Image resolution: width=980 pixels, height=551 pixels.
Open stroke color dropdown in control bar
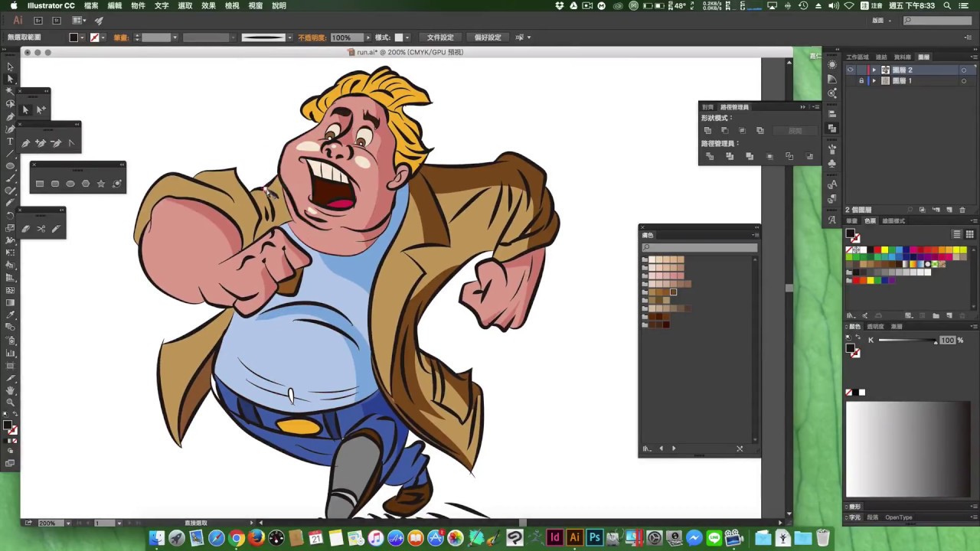105,37
